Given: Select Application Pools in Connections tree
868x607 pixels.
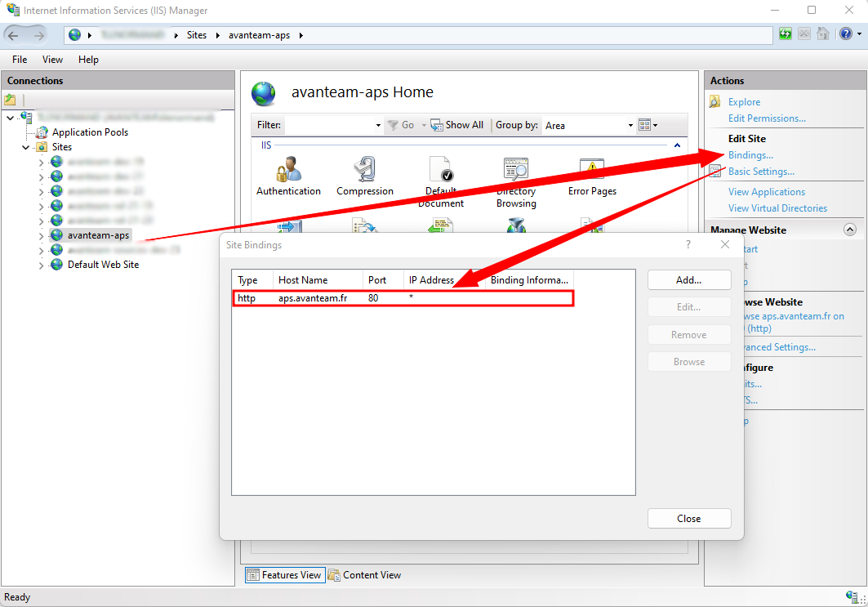Looking at the screenshot, I should (x=90, y=132).
